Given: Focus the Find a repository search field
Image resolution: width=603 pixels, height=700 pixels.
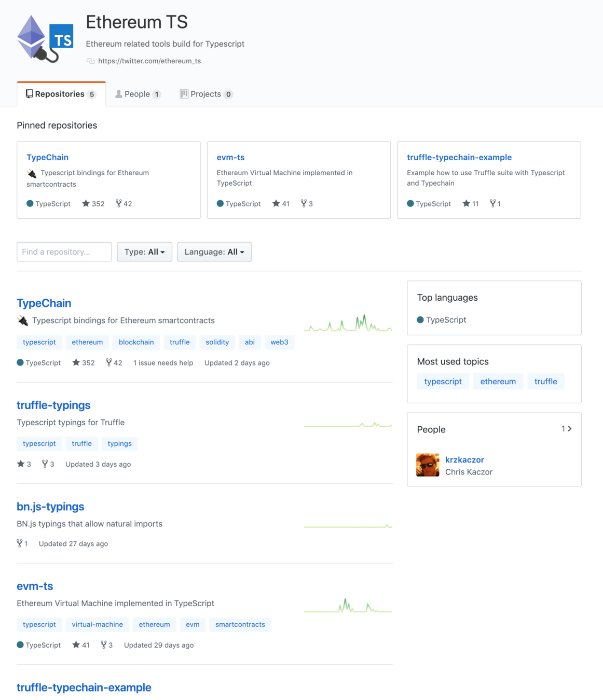Looking at the screenshot, I should coord(64,252).
